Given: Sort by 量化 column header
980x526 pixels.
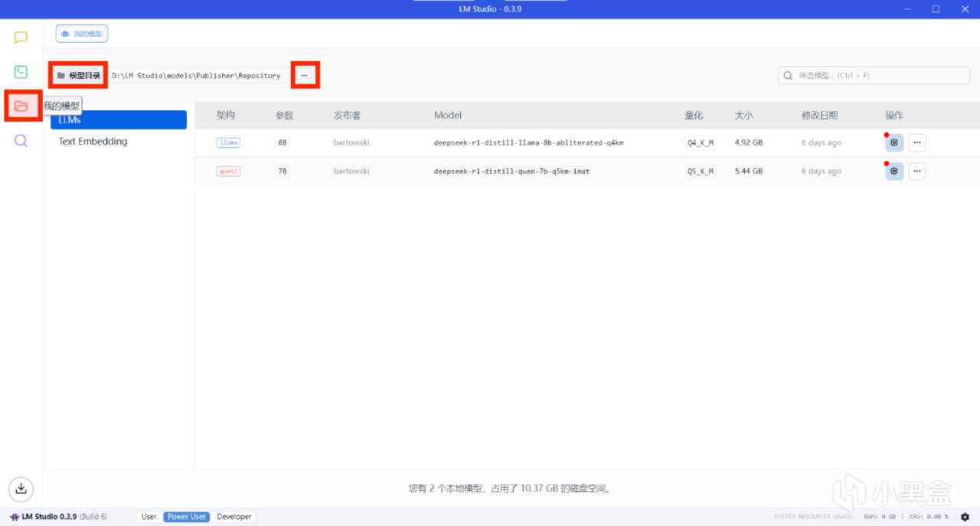Looking at the screenshot, I should click(x=694, y=116).
